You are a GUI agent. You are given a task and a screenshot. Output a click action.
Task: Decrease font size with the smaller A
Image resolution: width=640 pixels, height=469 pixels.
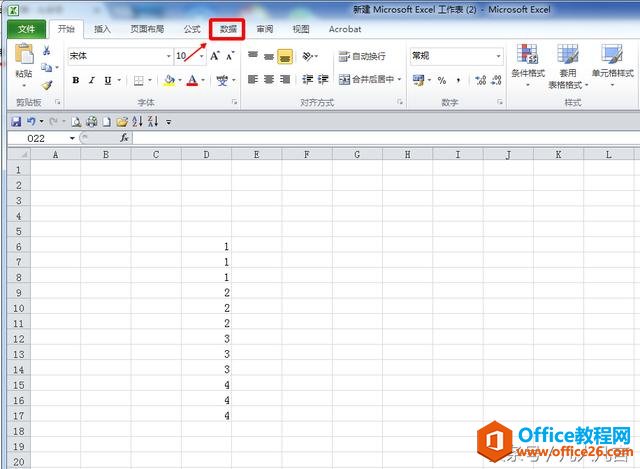(230, 56)
